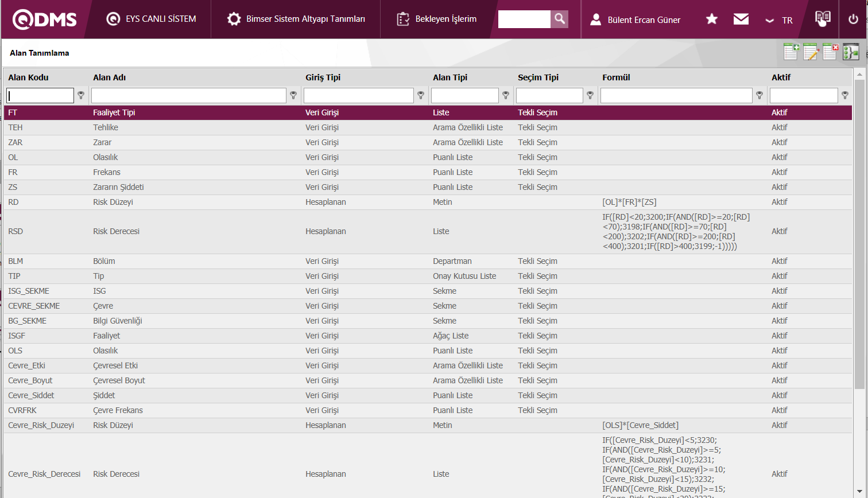
Task: Click the edit record pencil icon
Action: coord(811,52)
